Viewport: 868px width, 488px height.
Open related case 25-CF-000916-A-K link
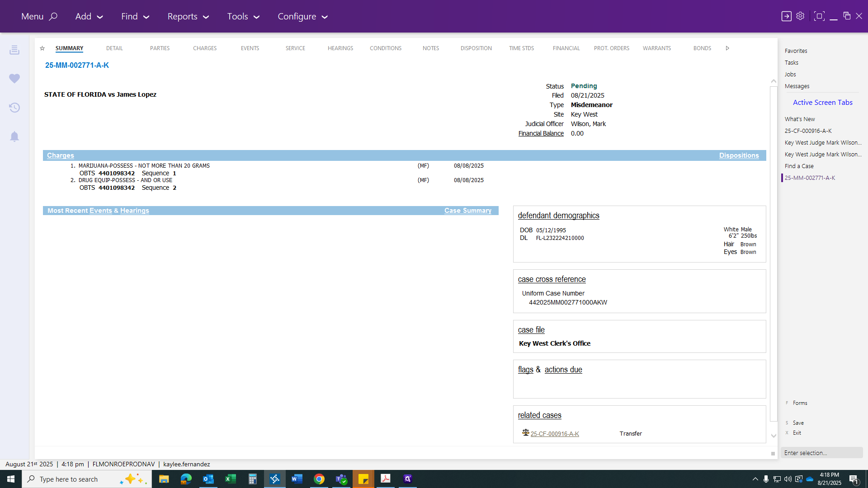555,434
